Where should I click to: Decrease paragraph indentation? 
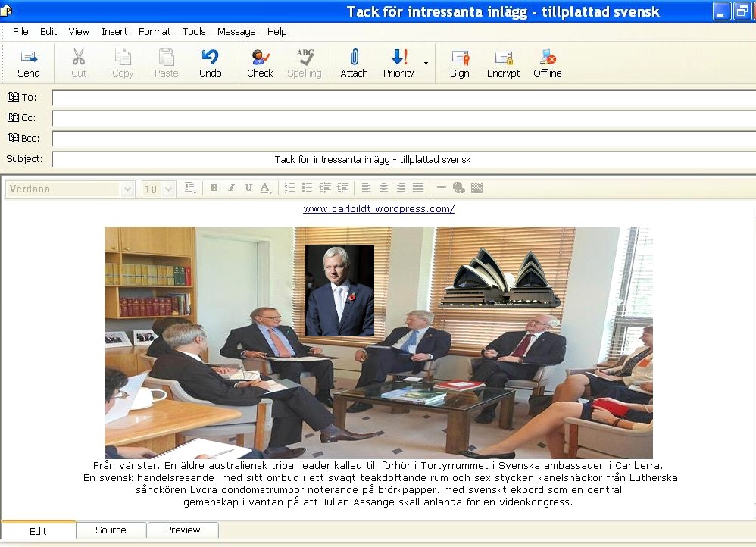[325, 188]
